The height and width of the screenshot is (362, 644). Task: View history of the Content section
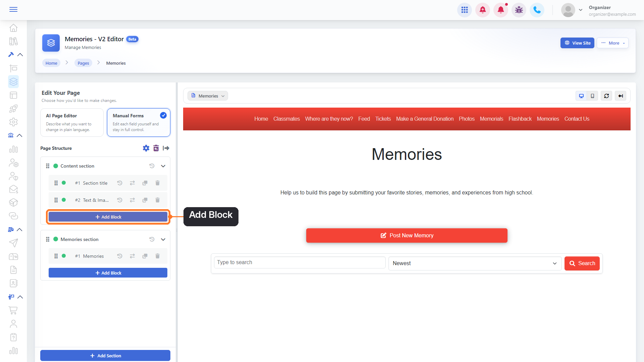[152, 166]
